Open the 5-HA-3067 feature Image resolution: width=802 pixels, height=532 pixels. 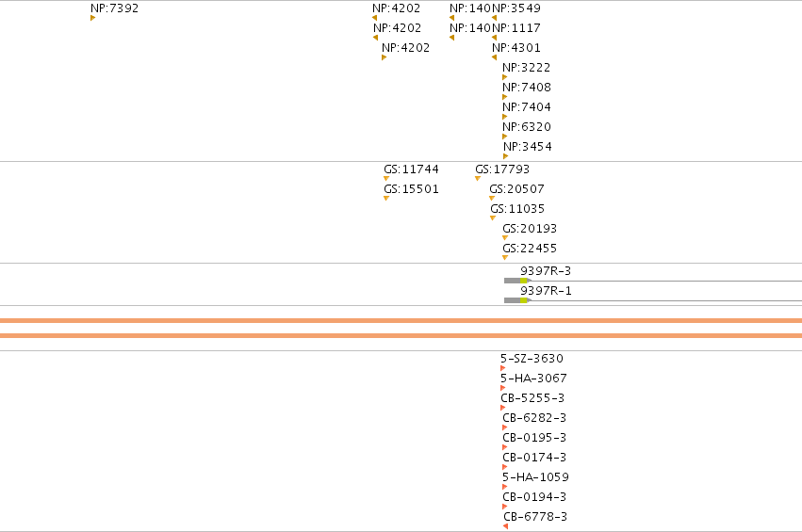pos(533,379)
